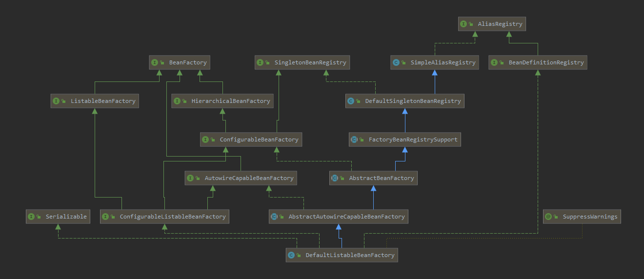
Task: Click the interface icon on Serializable node
Action: (31, 217)
